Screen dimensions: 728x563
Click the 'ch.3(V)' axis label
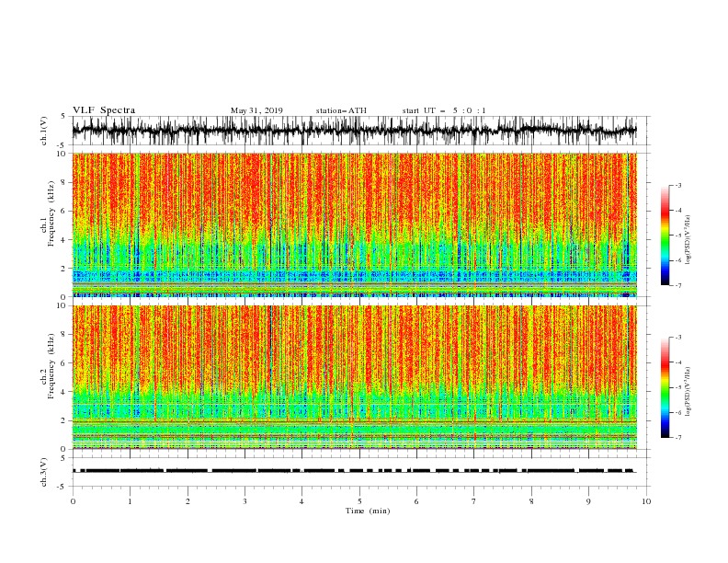44,472
